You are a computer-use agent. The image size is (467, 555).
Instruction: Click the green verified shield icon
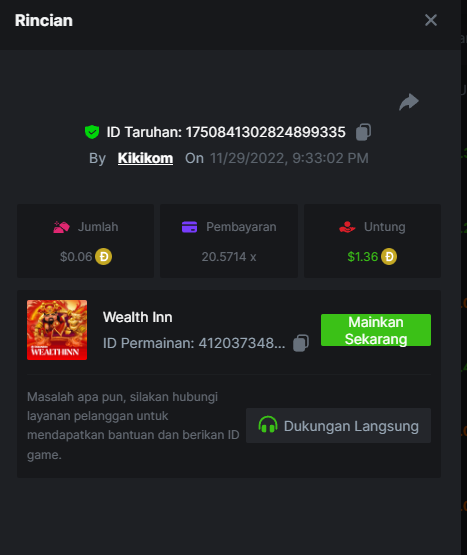tap(92, 132)
